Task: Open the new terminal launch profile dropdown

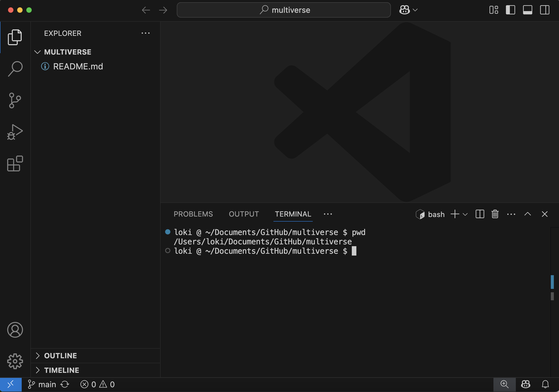Action: coord(465,214)
